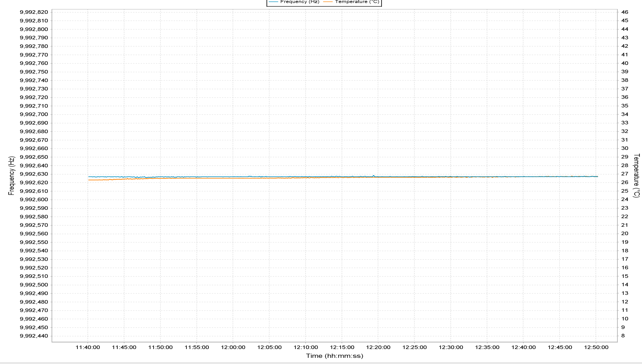Click the 11:55:00 time tick label
The height and width of the screenshot is (364, 642).
point(197,347)
